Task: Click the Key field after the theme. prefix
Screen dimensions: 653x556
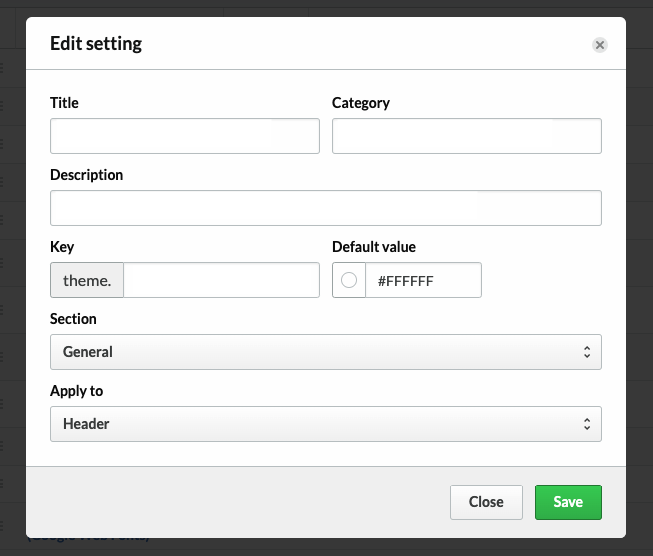Action: click(x=222, y=280)
